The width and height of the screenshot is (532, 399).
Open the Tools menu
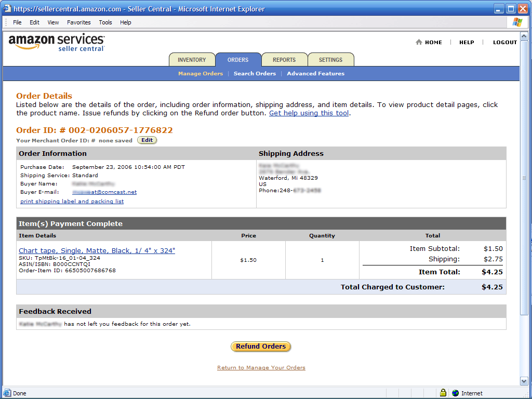(105, 22)
